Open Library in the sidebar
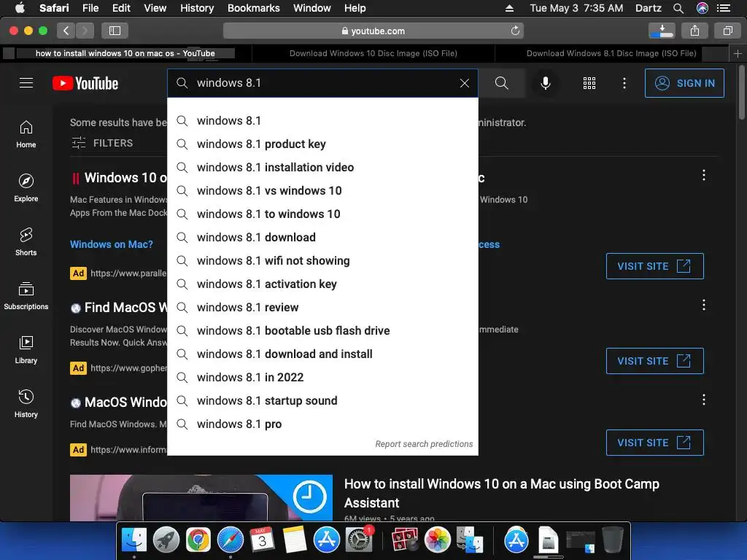Viewport: 747px width, 560px height. [26, 350]
